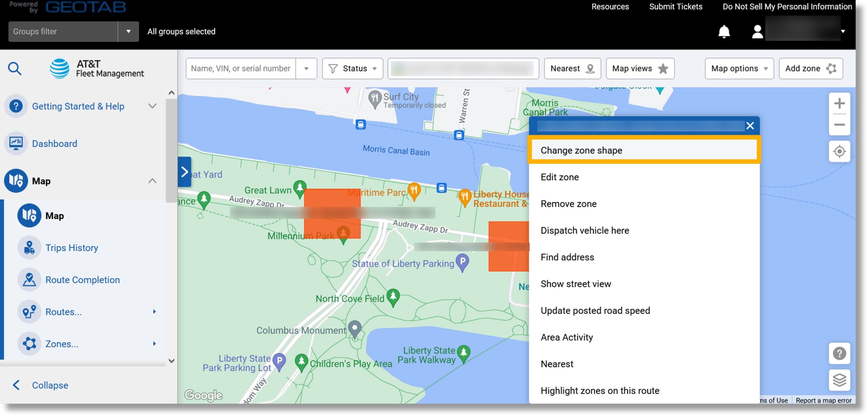Click the sidebar scroll down arrow
Image resolution: width=868 pixels, height=416 pixels.
coord(172,361)
